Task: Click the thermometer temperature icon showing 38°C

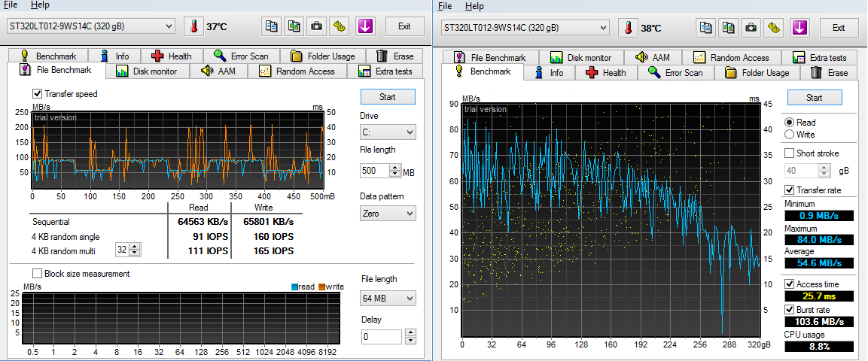Action: pyautogui.click(x=628, y=27)
